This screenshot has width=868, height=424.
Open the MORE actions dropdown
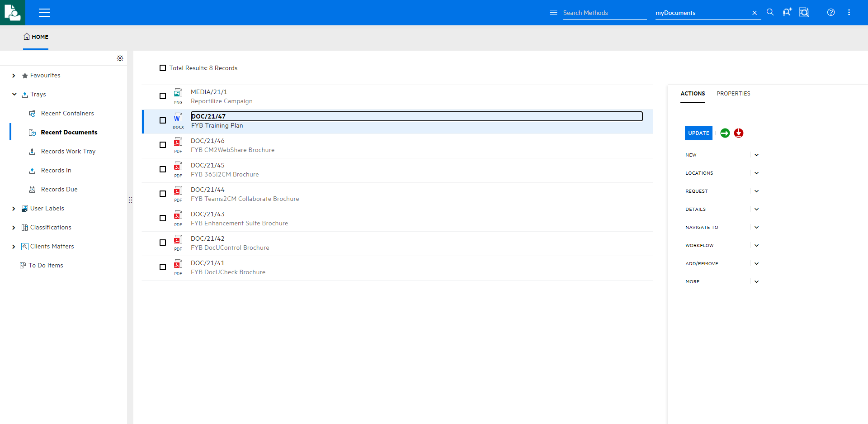coord(756,281)
